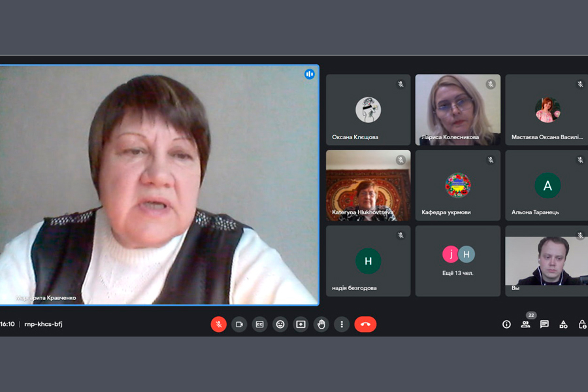Image resolution: width=588 pixels, height=392 pixels.
Task: Click the 22 participants count badge
Action: click(531, 315)
